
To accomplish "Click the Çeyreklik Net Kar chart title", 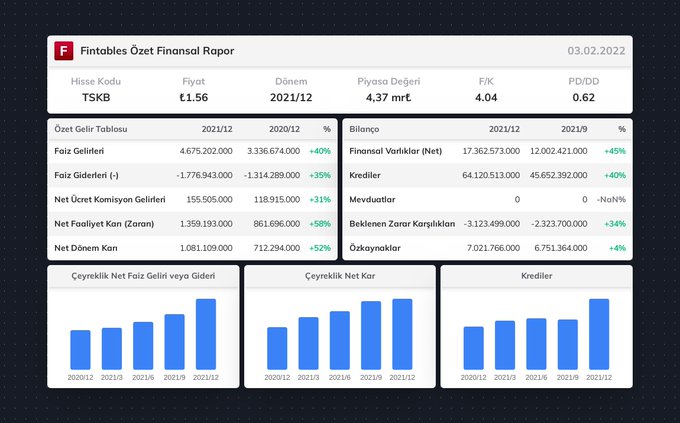I will click(340, 276).
